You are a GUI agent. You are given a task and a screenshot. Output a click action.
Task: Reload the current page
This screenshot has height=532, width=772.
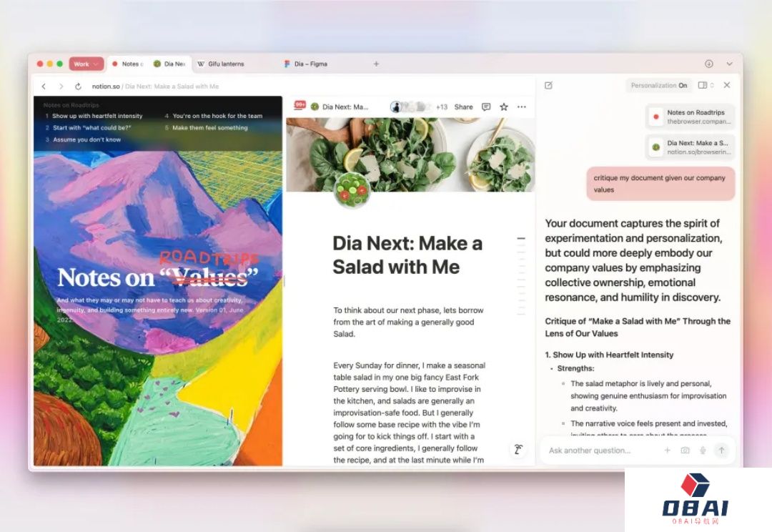coord(78,87)
